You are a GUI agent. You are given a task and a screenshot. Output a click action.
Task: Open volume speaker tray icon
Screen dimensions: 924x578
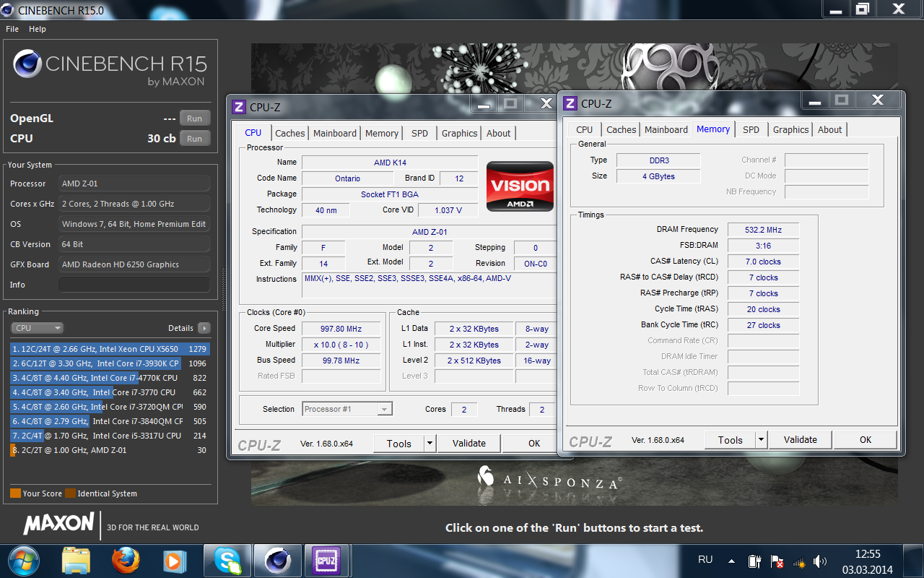(x=819, y=561)
